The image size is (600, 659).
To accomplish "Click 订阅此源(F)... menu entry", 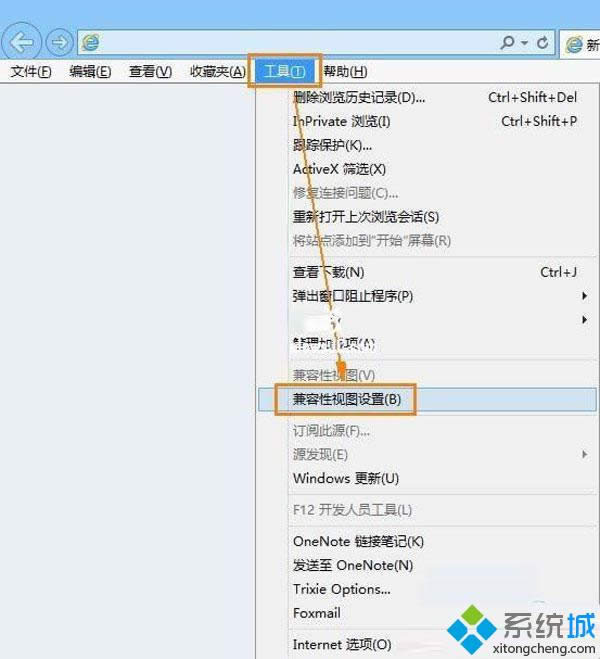I will point(427,431).
